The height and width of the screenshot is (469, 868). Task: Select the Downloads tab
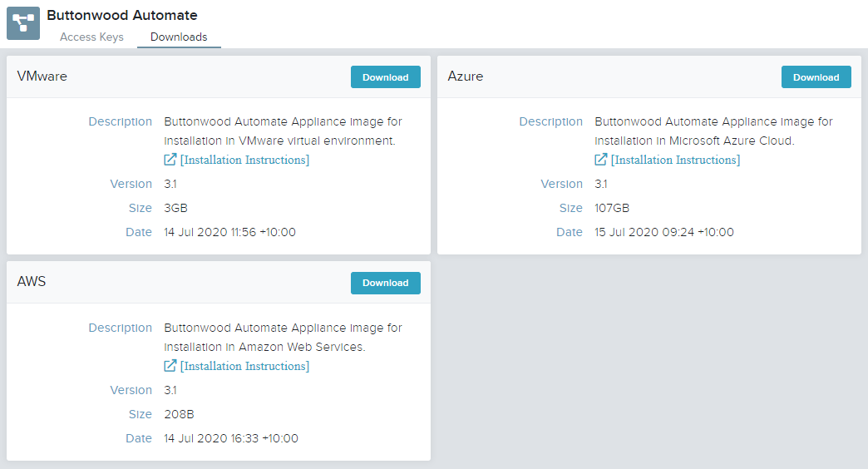tap(179, 37)
